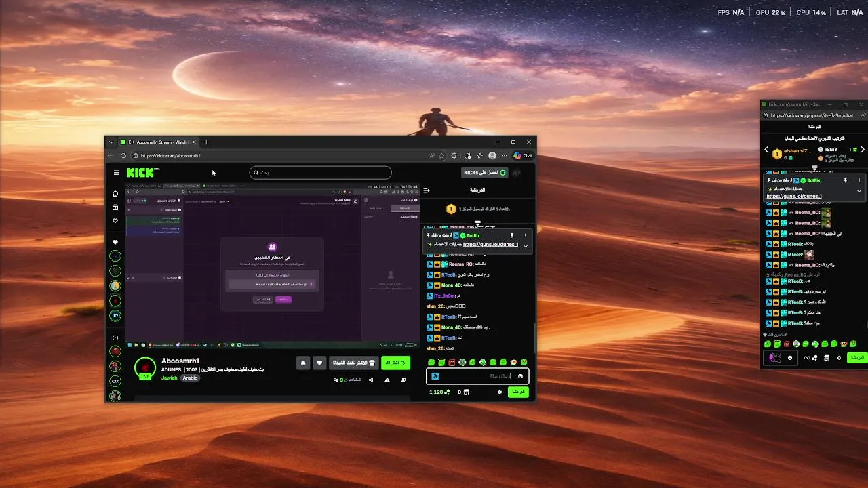Click green Chat send button in browser
Screen dimensions: 868x488
(x=518, y=392)
